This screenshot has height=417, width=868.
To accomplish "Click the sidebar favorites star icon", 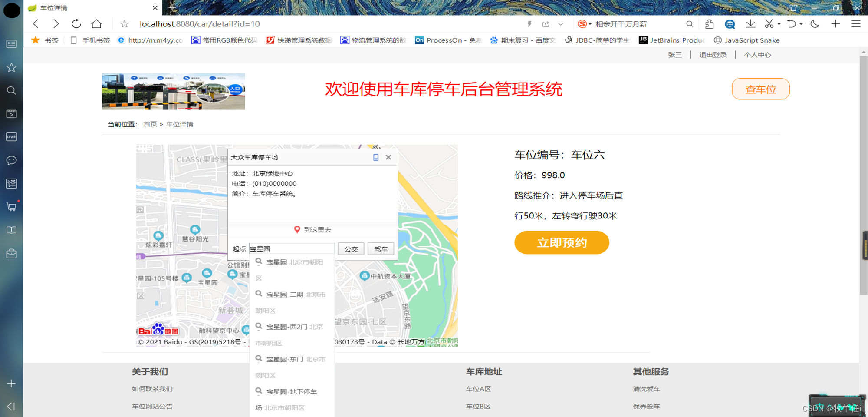I will 12,67.
